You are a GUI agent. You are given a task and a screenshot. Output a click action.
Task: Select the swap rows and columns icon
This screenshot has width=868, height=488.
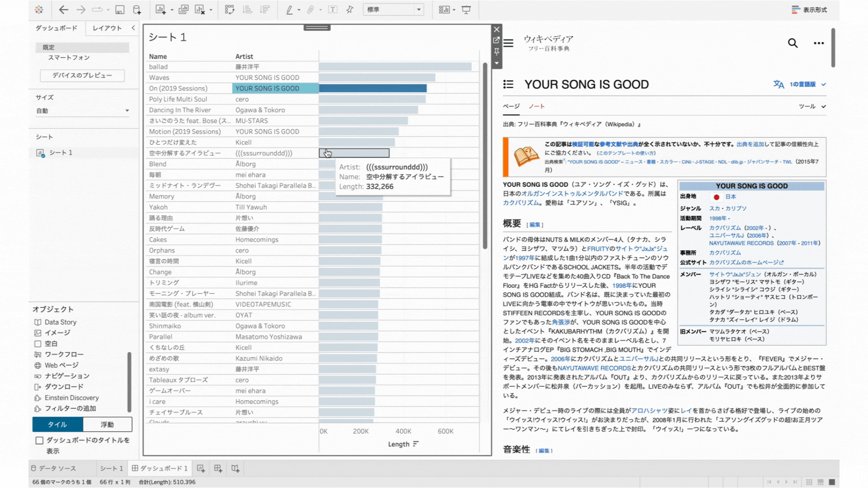(x=230, y=9)
